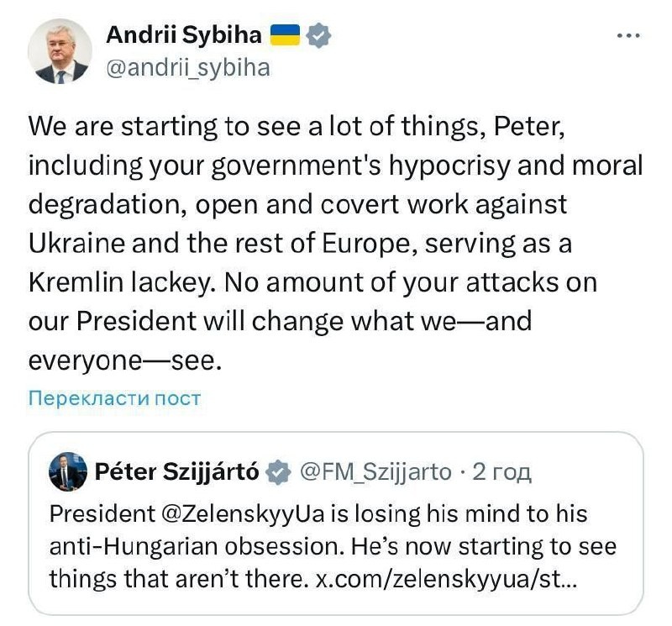The height and width of the screenshot is (626, 672).
Task: Click the Péter Szijjártó display name
Action: pos(176,472)
